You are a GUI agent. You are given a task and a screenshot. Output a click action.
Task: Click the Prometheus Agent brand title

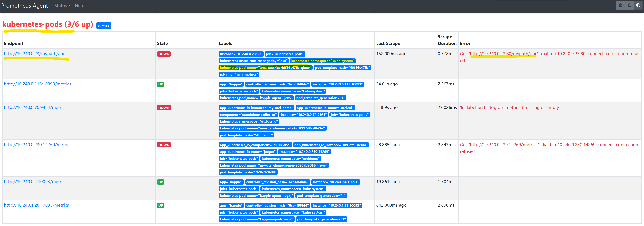(x=25, y=6)
